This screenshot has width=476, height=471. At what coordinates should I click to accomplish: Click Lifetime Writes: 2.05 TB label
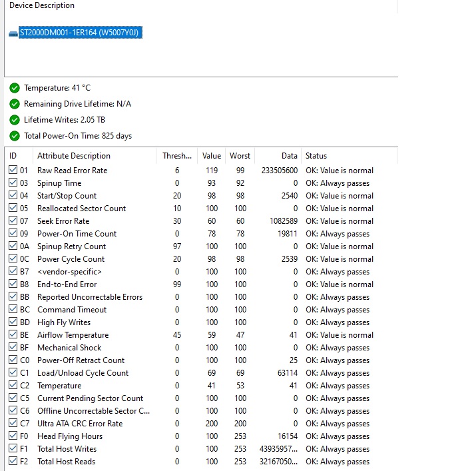[x=65, y=120]
